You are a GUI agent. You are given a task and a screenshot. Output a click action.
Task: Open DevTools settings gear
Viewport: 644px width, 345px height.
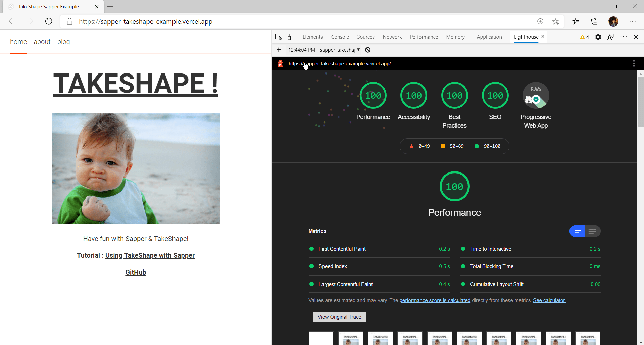pos(598,37)
